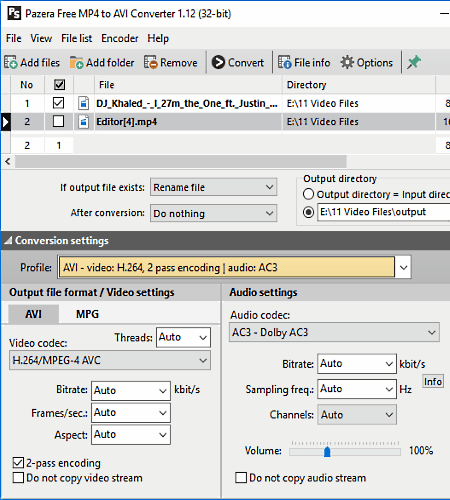Viewport: 450px width, 500px height.
Task: Click the Profile value text field
Action: [x=227, y=267]
